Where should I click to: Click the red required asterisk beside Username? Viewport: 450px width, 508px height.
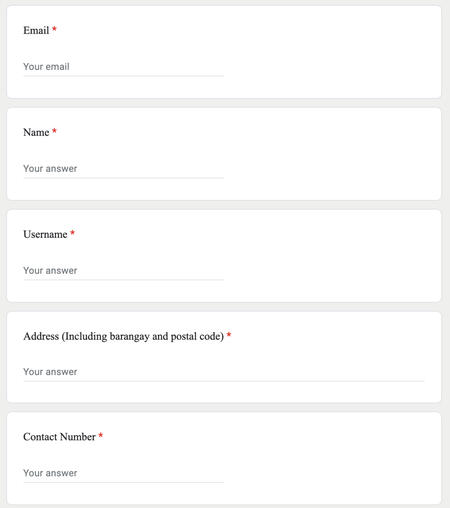pos(72,233)
